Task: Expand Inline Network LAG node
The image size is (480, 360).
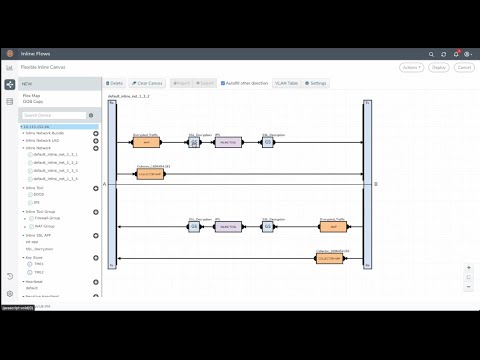Action: (x=24, y=140)
